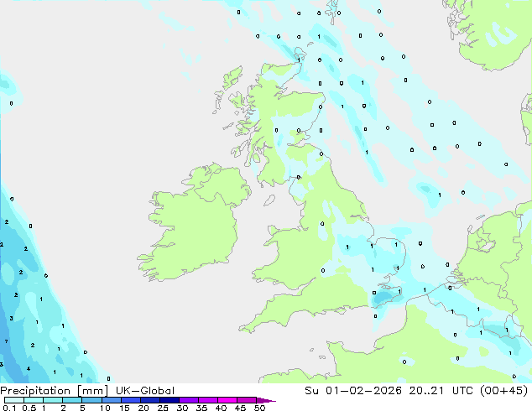Click the '50' legend label

click(259, 408)
